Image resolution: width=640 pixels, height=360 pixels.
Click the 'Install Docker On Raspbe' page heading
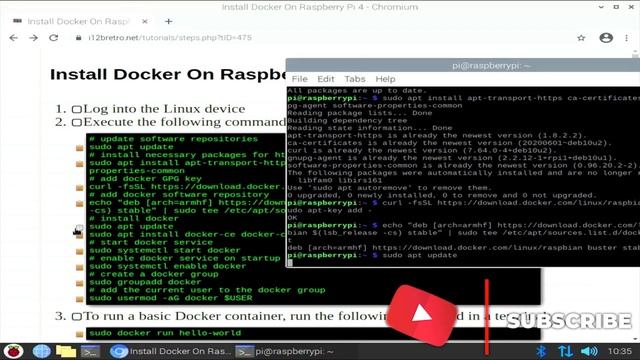pyautogui.click(x=168, y=74)
